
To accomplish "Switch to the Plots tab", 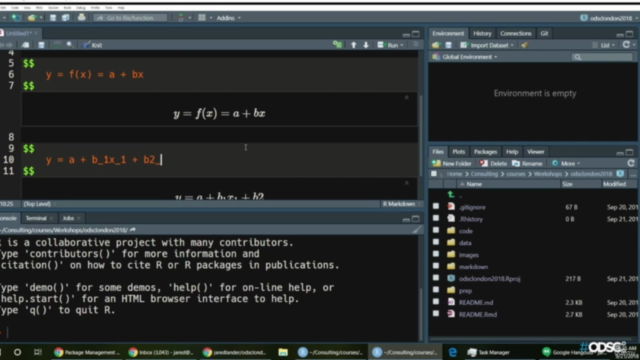I will (x=458, y=152).
